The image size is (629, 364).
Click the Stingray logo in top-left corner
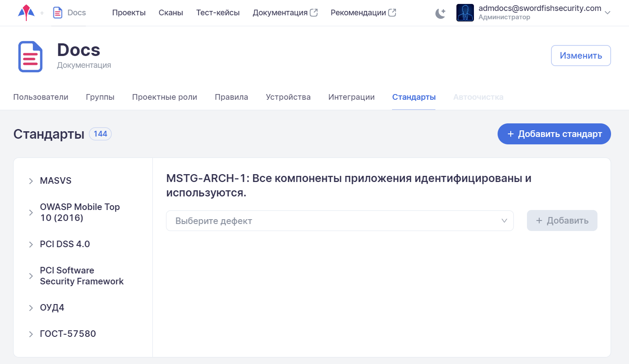(26, 13)
